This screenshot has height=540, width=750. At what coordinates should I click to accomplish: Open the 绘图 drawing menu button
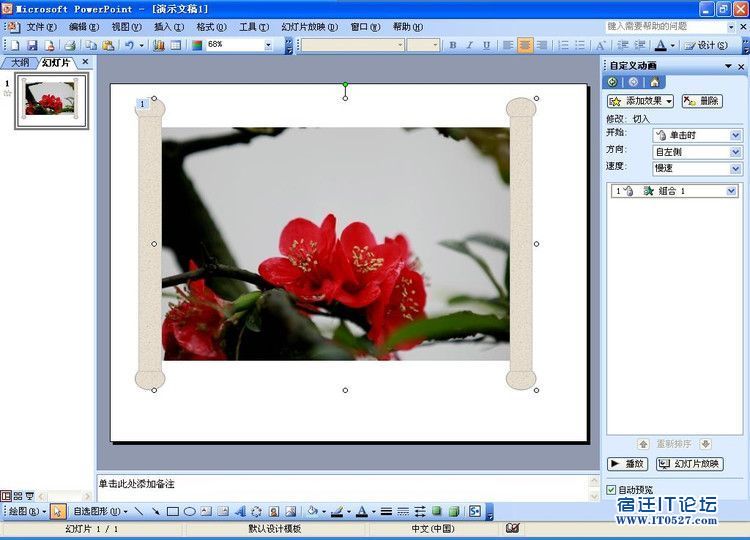tap(27, 511)
